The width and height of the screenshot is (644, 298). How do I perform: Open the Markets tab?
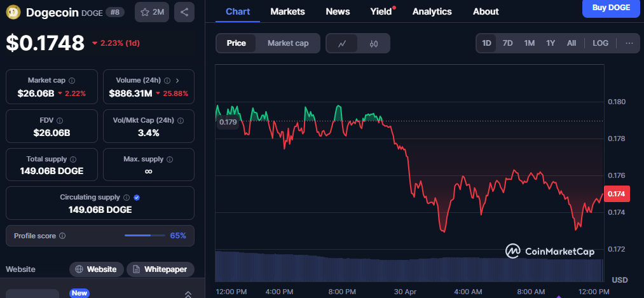287,11
